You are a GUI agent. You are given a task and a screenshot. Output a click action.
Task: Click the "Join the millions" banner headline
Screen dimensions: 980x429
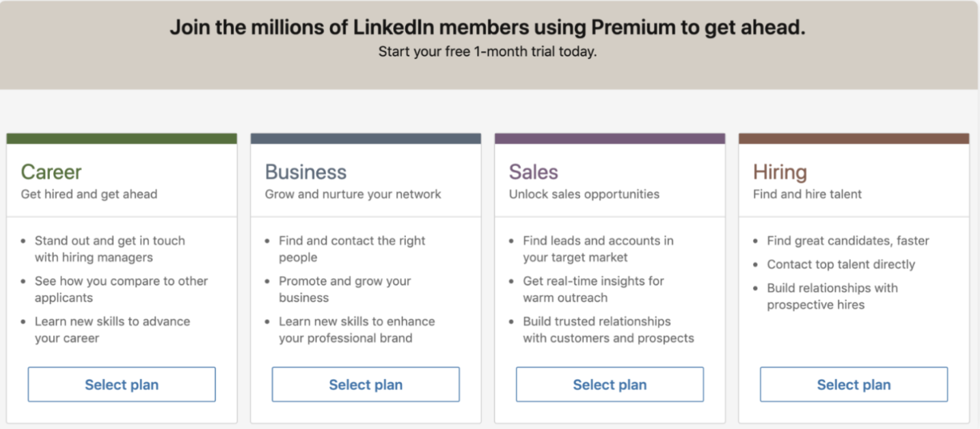(x=487, y=27)
